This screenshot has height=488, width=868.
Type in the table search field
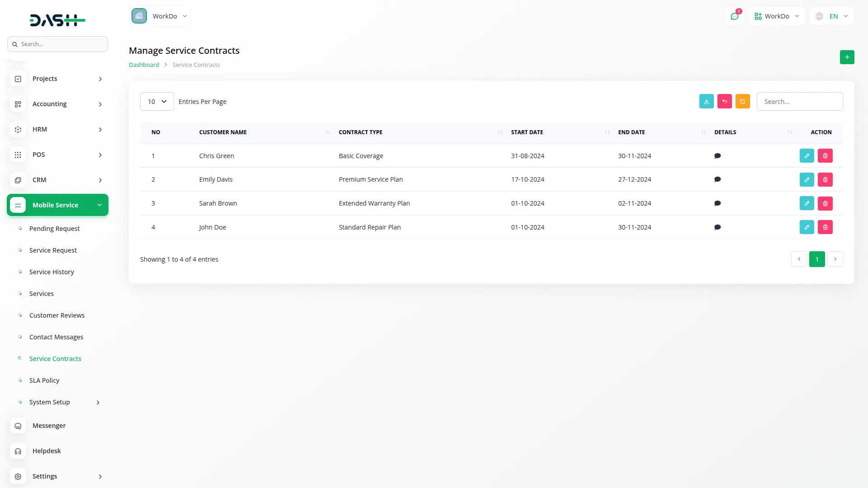[799, 101]
